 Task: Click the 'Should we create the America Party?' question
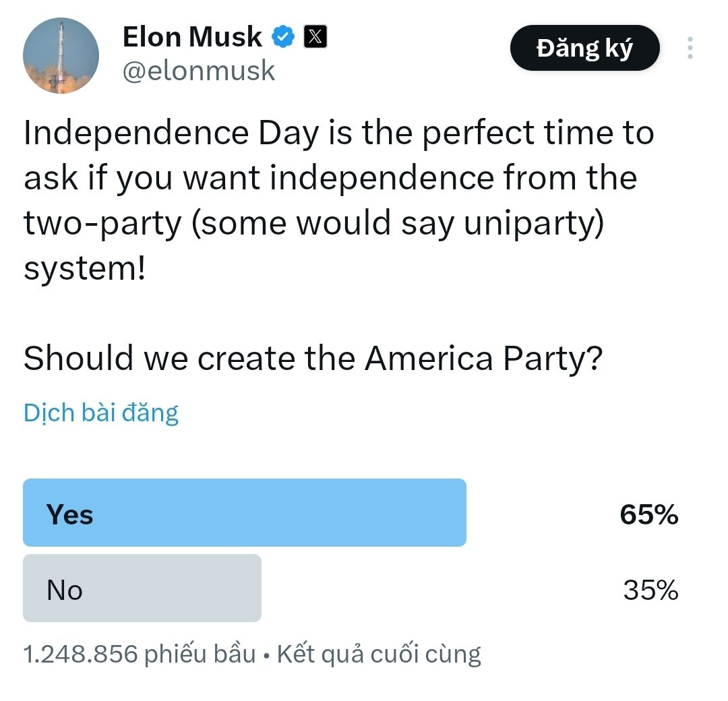coord(313,359)
